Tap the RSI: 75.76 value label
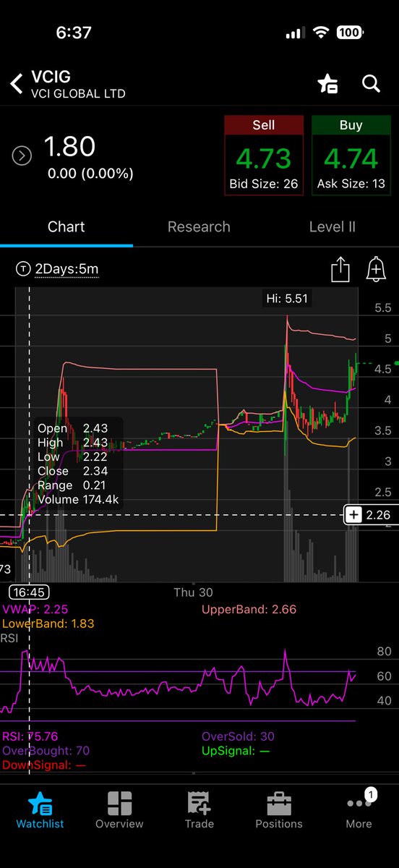The image size is (399, 868). [30, 737]
